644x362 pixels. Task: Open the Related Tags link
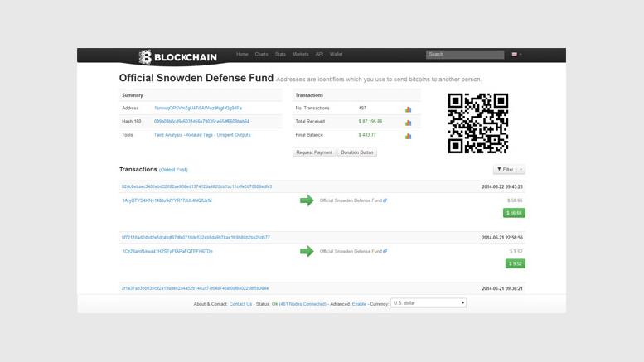point(200,135)
